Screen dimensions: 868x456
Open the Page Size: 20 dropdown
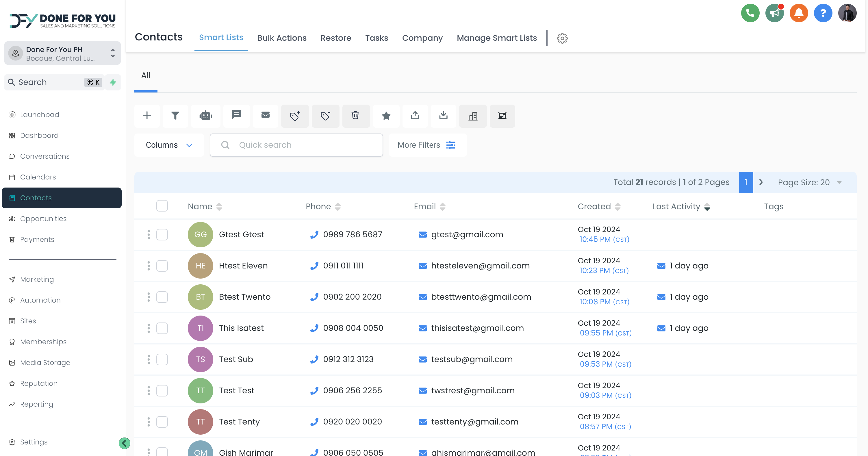click(x=810, y=182)
